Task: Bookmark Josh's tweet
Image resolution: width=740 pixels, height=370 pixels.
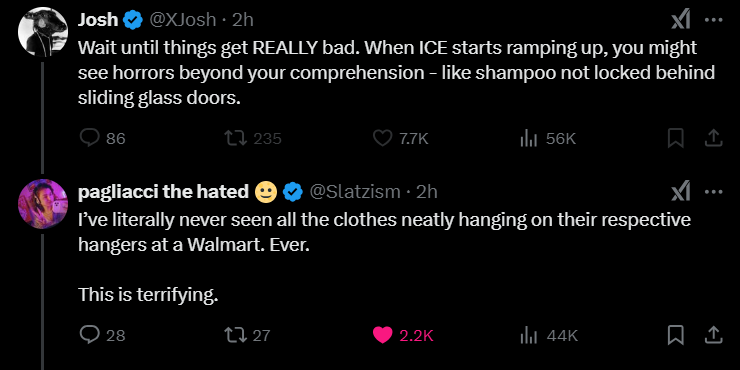Action: (676, 138)
